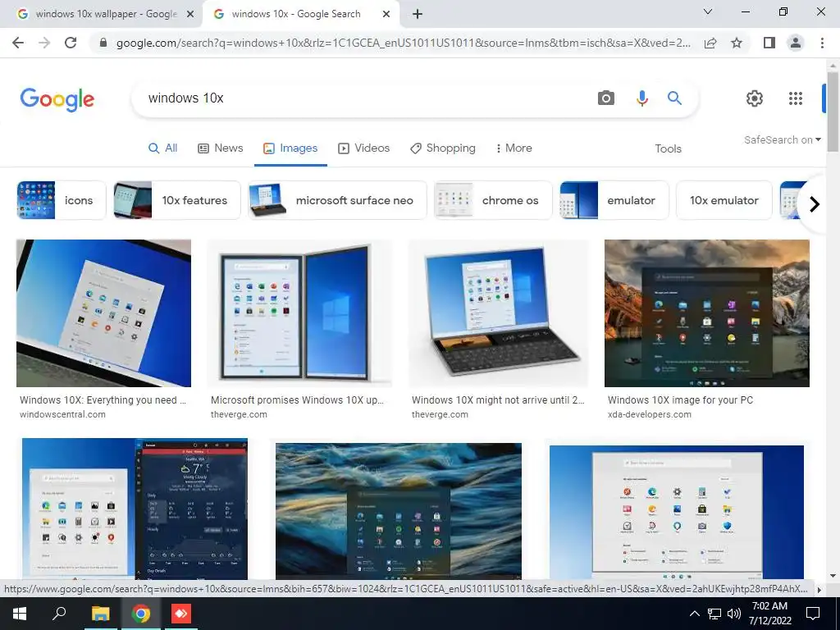Image resolution: width=840 pixels, height=630 pixels.
Task: Open Google settings gear
Action: [755, 98]
